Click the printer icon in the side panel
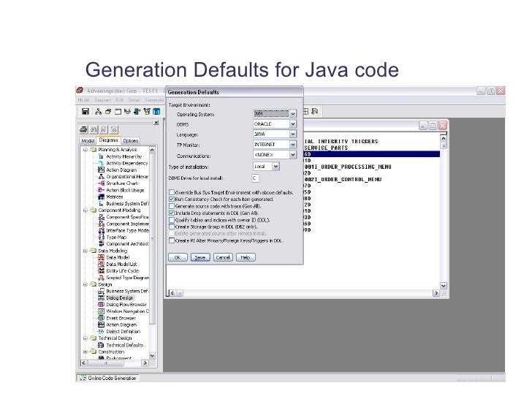 tap(83, 129)
